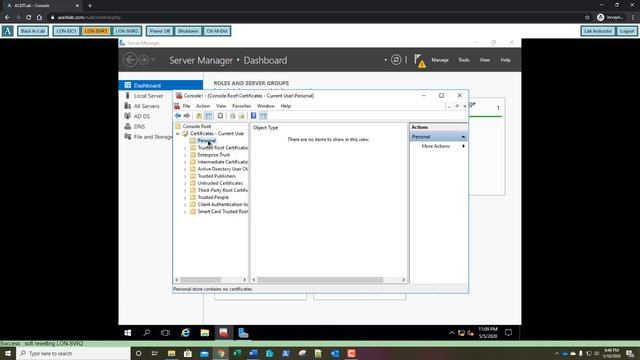The height and width of the screenshot is (360, 640).
Task: Bookmark this page with the star icon
Action: click(587, 17)
